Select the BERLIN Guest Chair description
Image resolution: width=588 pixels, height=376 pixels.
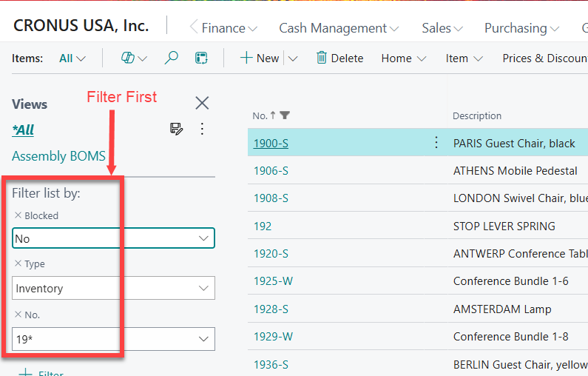tap(521, 364)
